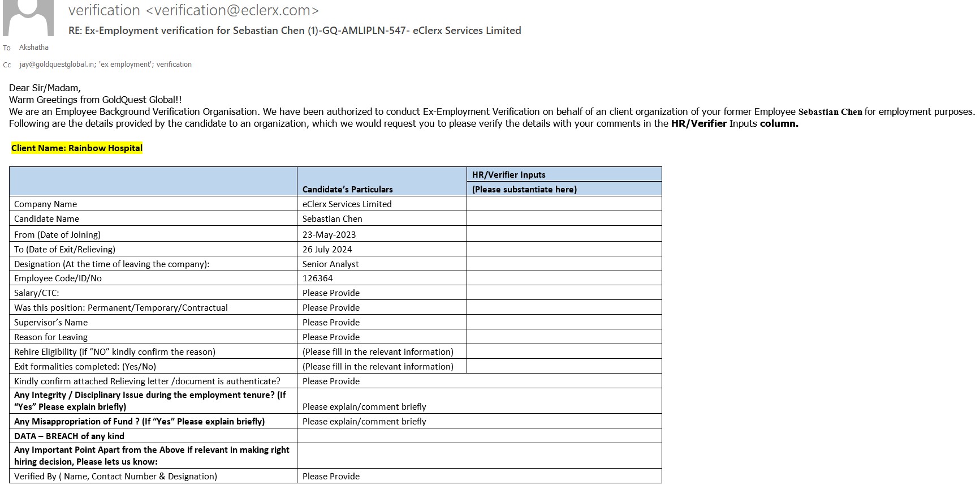Screen dimensions: 980x489
Task: Click the '(Please substantiate here)' header cell
Action: pyautogui.click(x=525, y=189)
